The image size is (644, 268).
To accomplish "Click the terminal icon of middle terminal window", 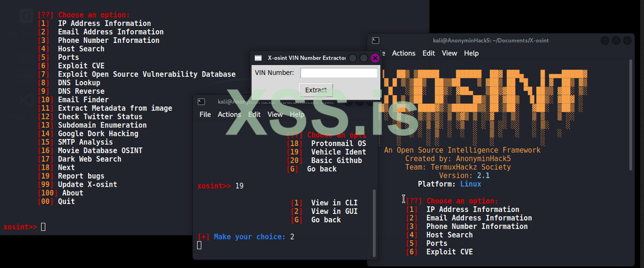I will point(201,101).
